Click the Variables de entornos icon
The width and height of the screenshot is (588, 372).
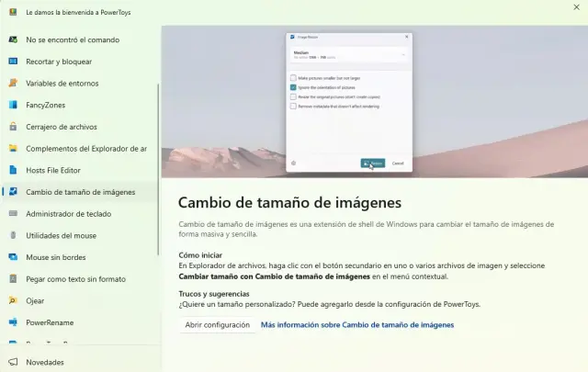(x=13, y=83)
